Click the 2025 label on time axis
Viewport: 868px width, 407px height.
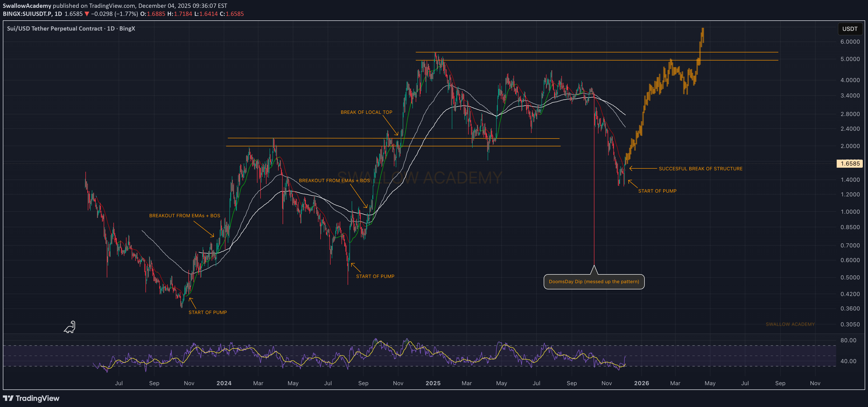(x=433, y=384)
